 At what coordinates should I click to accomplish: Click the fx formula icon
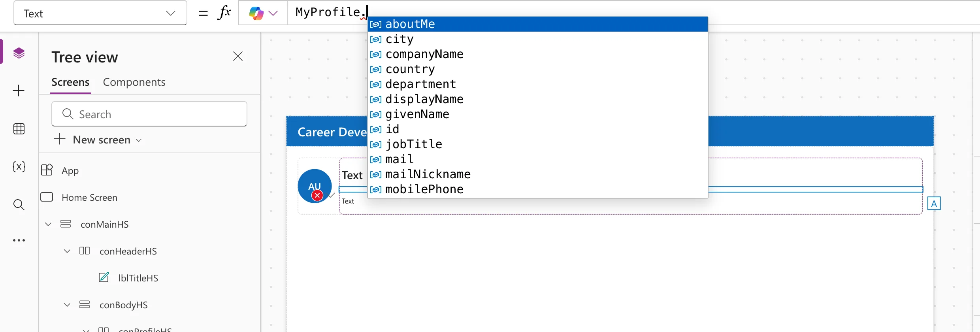[x=224, y=13]
